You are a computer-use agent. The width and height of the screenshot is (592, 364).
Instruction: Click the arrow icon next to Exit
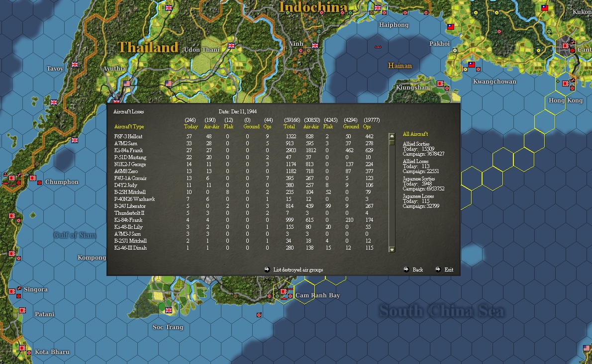coord(438,270)
